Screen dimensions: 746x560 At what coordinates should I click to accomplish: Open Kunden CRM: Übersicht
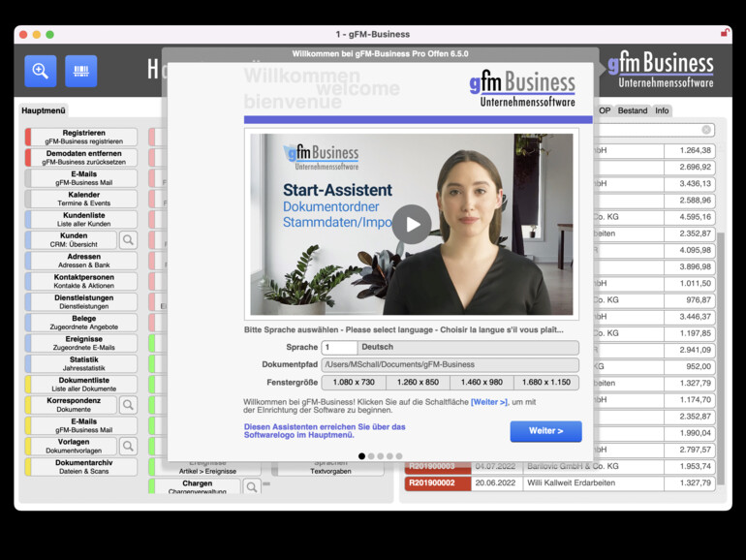pyautogui.click(x=71, y=240)
